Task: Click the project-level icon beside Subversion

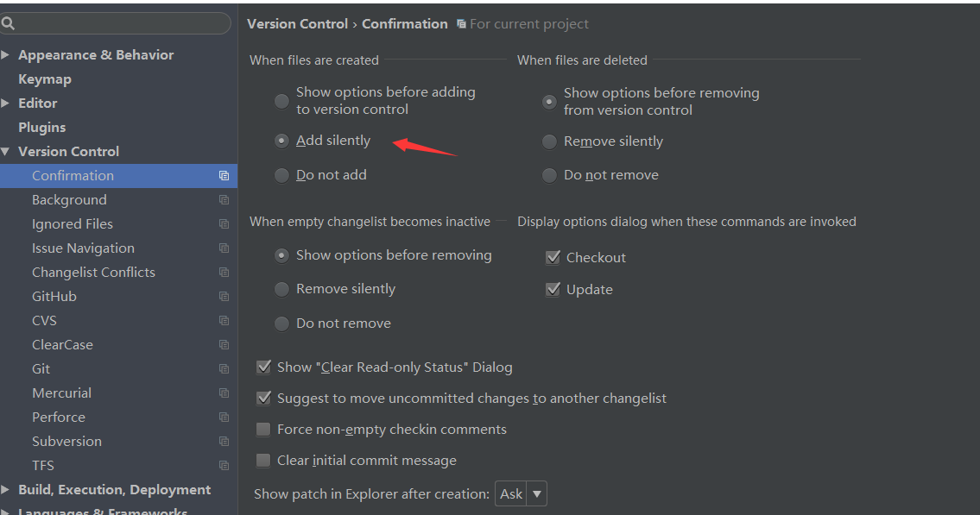Action: point(224,442)
